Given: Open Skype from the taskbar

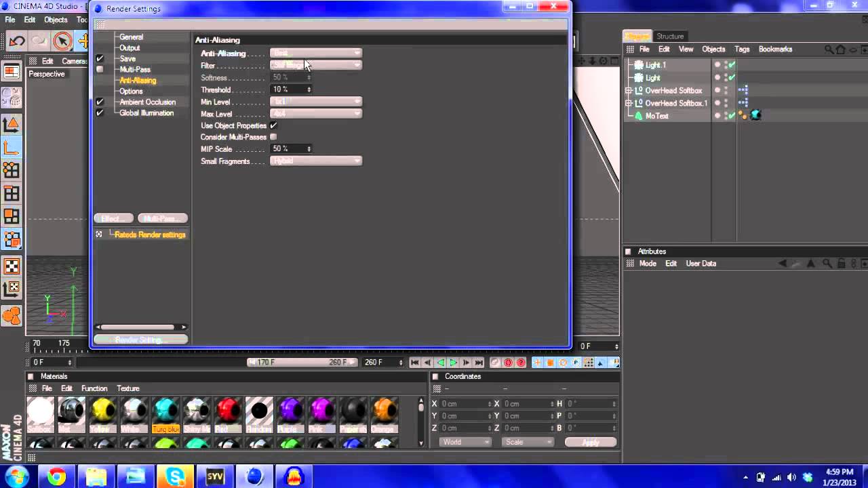Looking at the screenshot, I should pos(176,477).
